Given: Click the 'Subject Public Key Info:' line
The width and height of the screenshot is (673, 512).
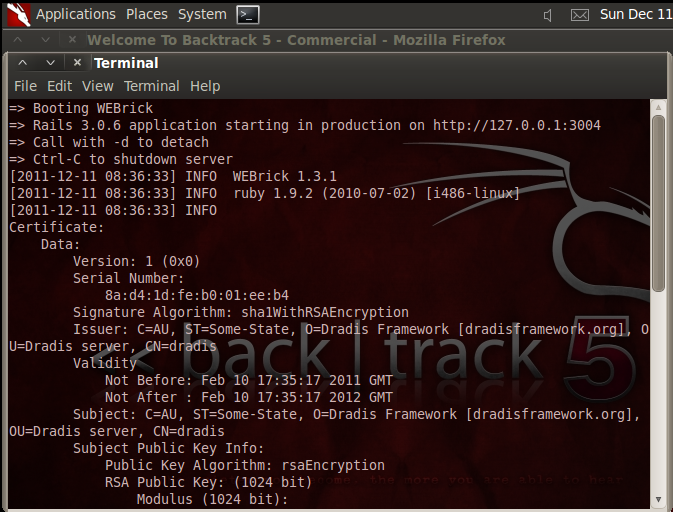Looking at the screenshot, I should coord(169,448).
